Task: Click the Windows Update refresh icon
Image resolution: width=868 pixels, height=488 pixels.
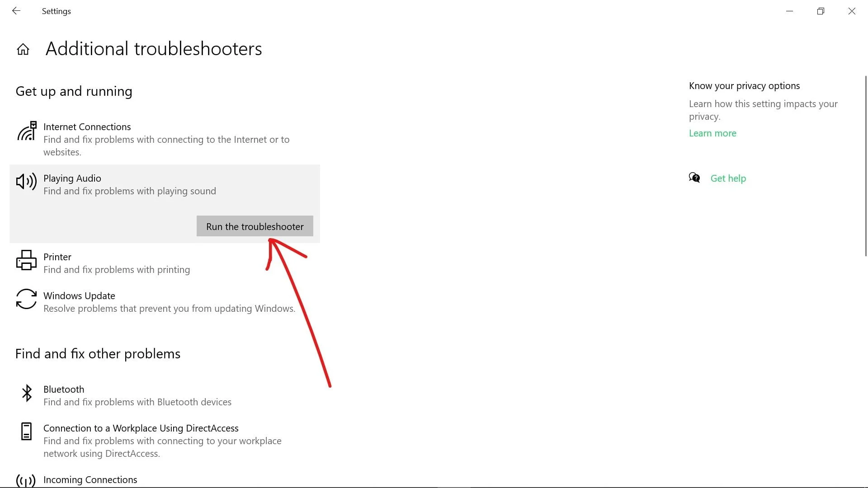Action: point(26,299)
